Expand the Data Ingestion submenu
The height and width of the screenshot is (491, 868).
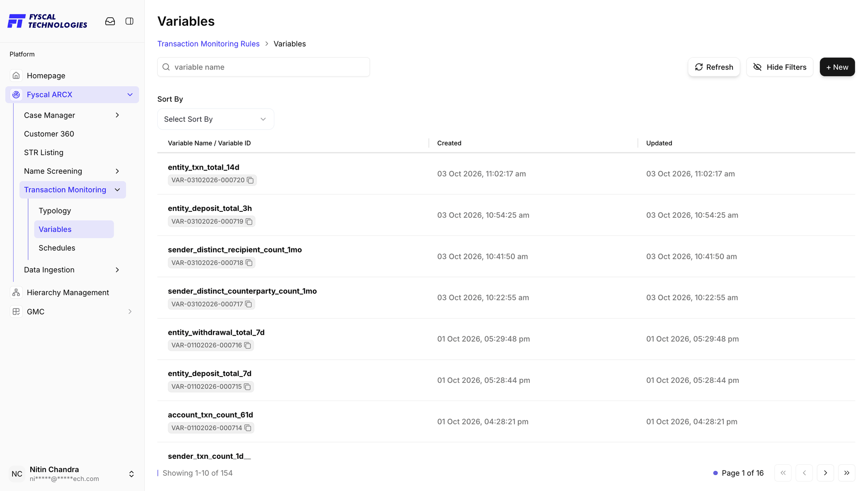click(117, 270)
